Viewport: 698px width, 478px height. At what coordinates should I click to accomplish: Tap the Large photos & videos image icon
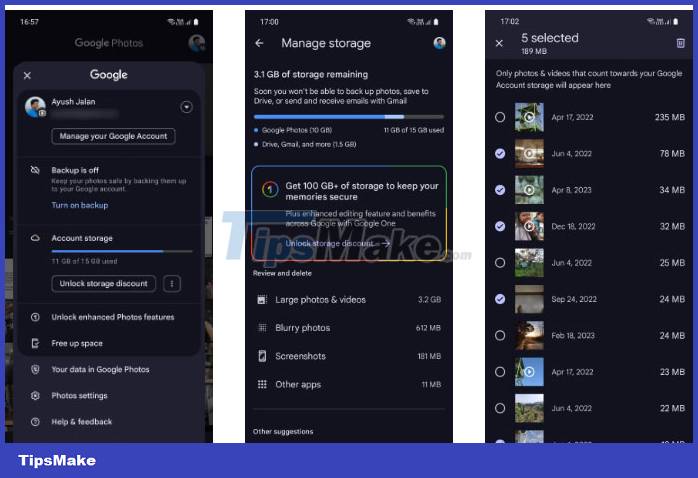262,300
